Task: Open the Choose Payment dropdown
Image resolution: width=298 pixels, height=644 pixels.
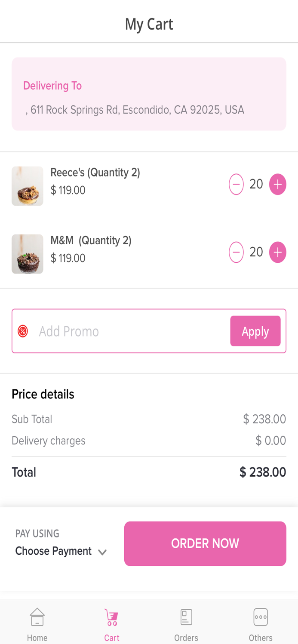Action: point(53,551)
